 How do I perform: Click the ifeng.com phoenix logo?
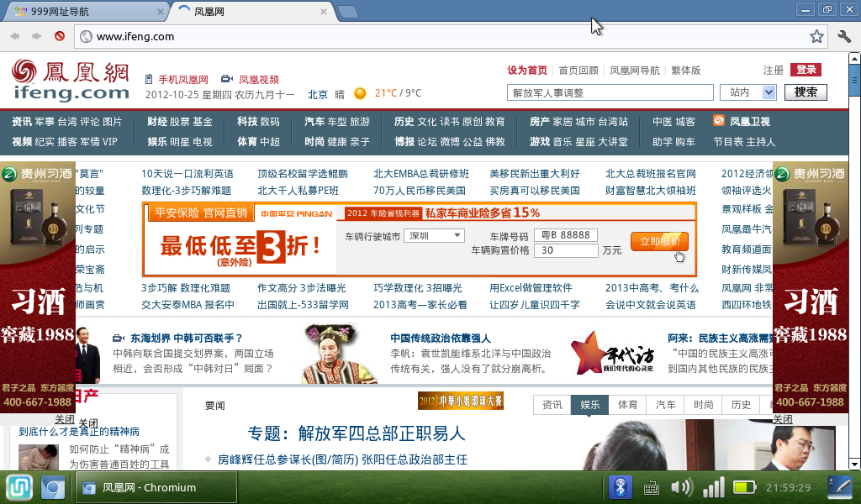tap(71, 80)
